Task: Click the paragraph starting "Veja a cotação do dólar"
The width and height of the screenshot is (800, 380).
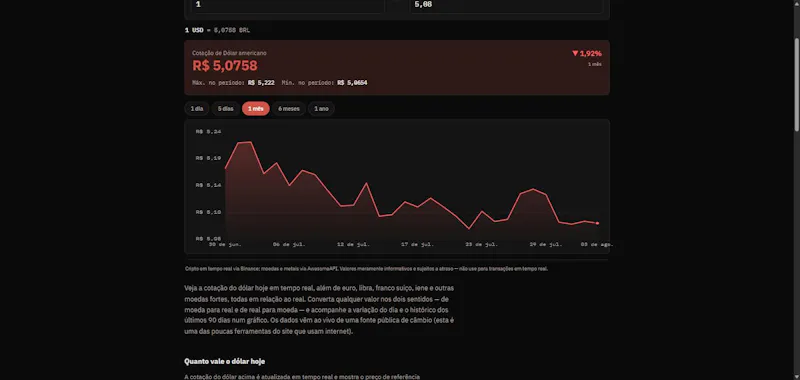Action: 319,310
